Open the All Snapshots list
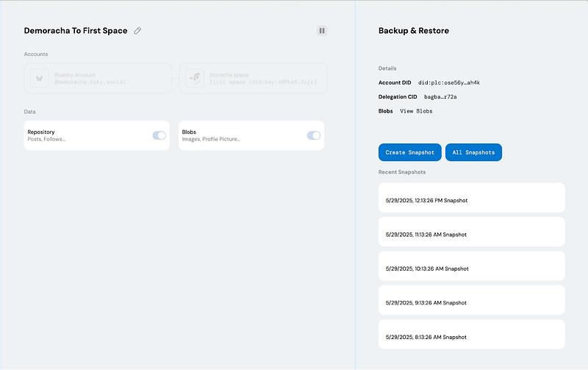Image resolution: width=588 pixels, height=370 pixels. coord(473,152)
